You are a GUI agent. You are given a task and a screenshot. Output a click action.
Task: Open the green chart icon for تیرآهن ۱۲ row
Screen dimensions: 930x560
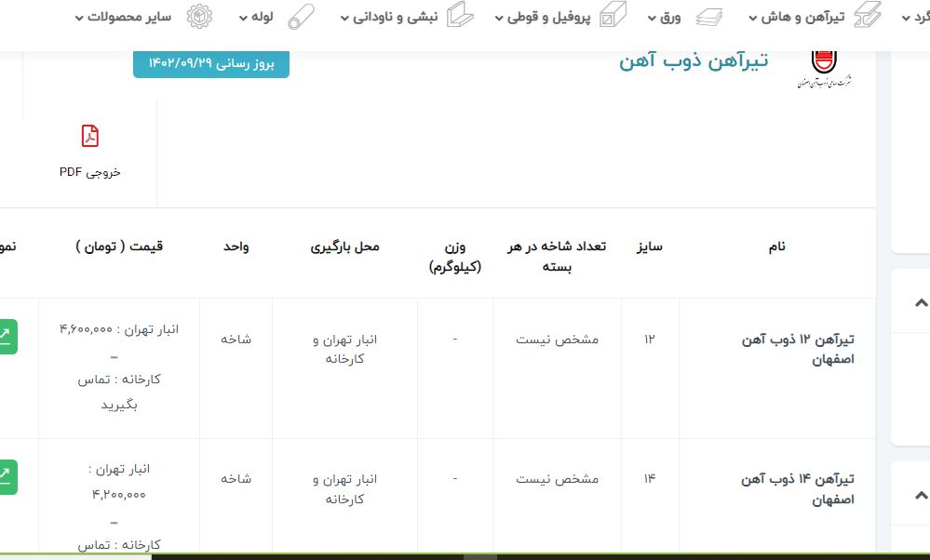click(x=5, y=336)
